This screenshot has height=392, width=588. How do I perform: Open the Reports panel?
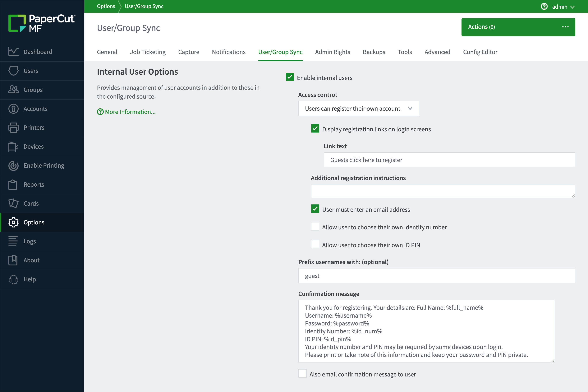click(34, 184)
